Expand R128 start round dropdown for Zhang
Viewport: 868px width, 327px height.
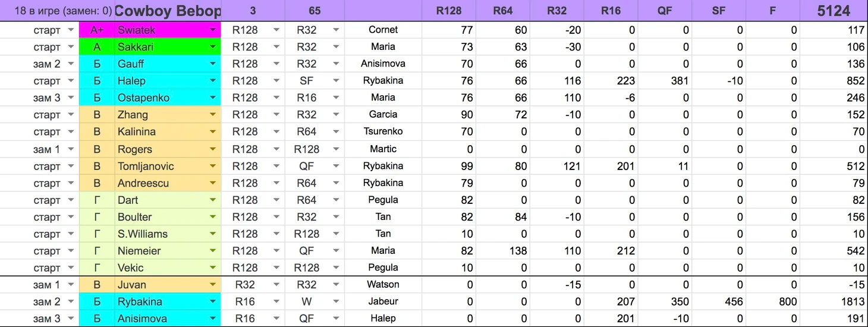276,115
